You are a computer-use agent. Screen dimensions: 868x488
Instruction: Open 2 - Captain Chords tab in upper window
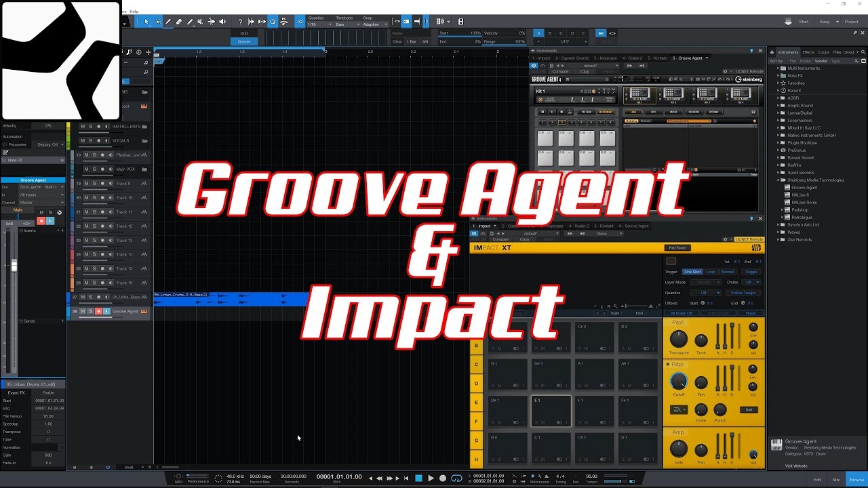(573, 58)
